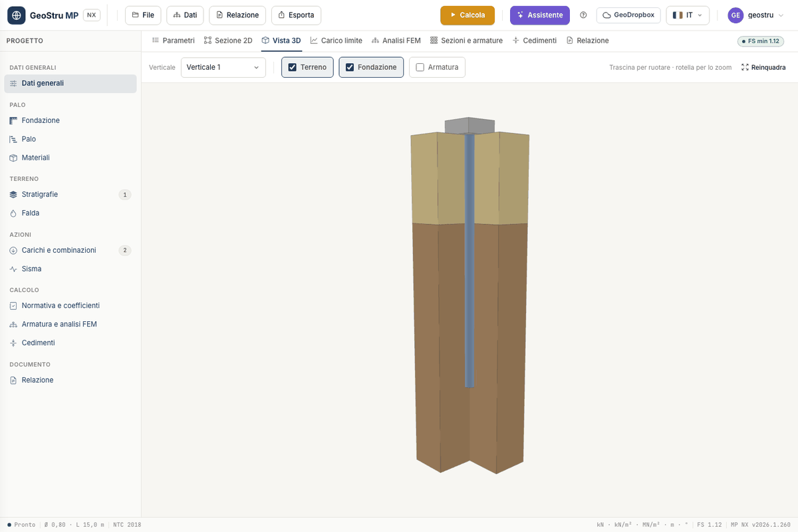Click the Armatura e analisi FEM icon
This screenshot has width=798, height=532.
pyautogui.click(x=13, y=325)
